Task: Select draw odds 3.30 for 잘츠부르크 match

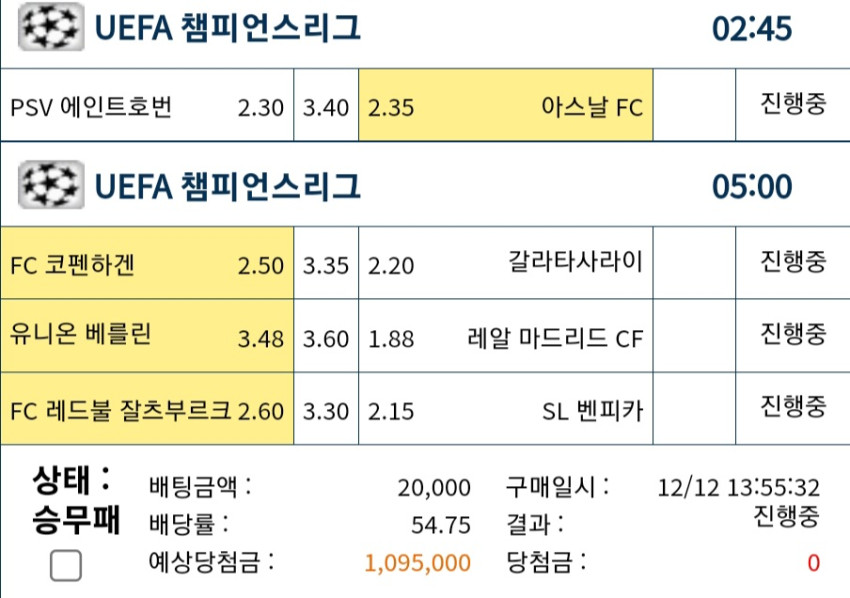Action: coord(326,408)
